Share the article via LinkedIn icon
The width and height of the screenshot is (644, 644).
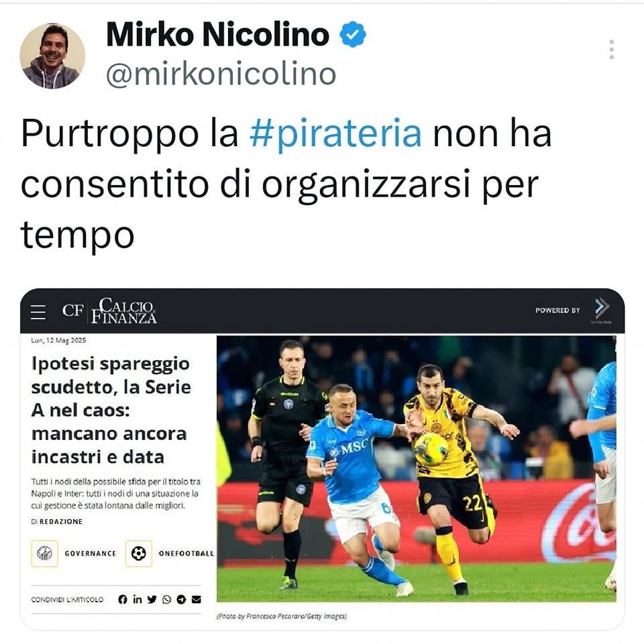(x=137, y=599)
